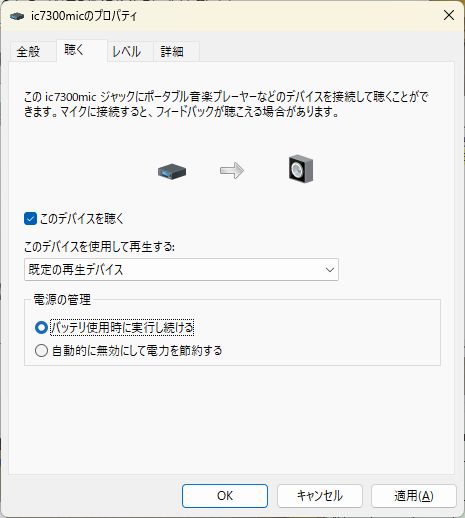
Task: Click the title bar device icon
Action: pyautogui.click(x=17, y=16)
